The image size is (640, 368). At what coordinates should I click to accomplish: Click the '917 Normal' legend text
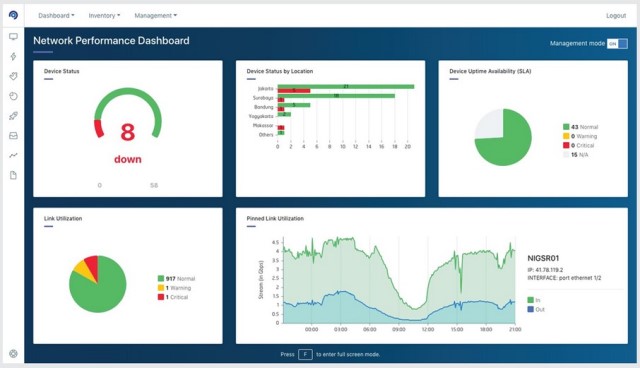[x=180, y=279]
